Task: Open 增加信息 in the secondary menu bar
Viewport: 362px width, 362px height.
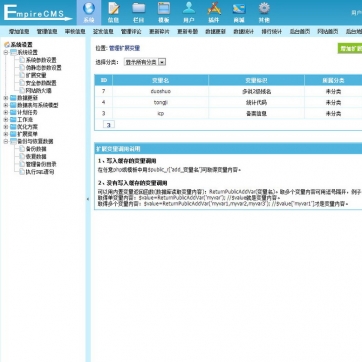Action: click(19, 32)
